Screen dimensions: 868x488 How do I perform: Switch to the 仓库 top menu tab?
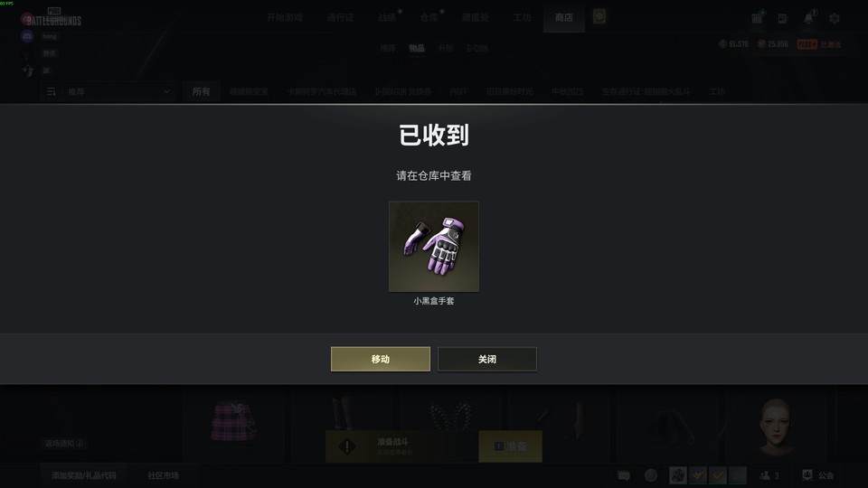(429, 18)
